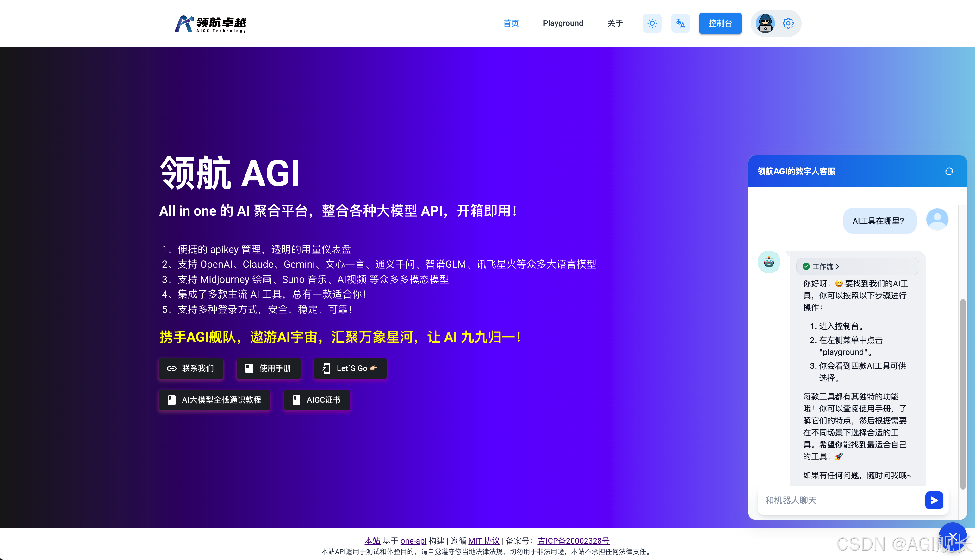
Task: Click the user avatar in chat
Action: coord(937,220)
